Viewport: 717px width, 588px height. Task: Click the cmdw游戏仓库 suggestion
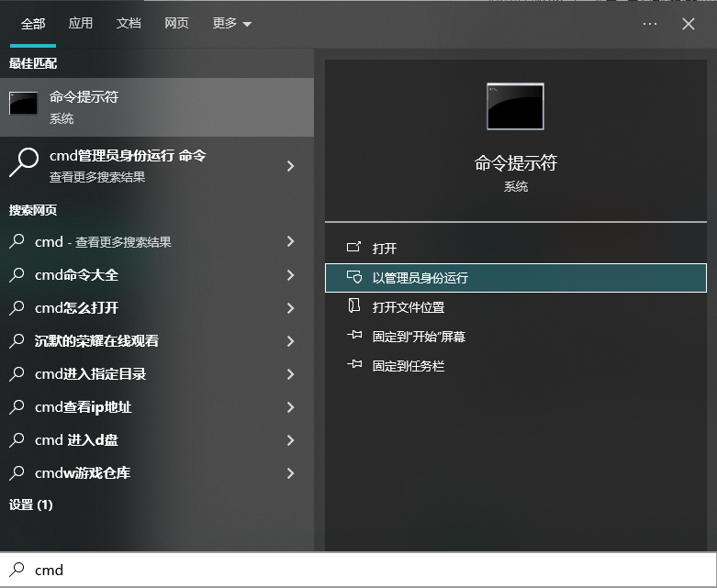[157, 472]
